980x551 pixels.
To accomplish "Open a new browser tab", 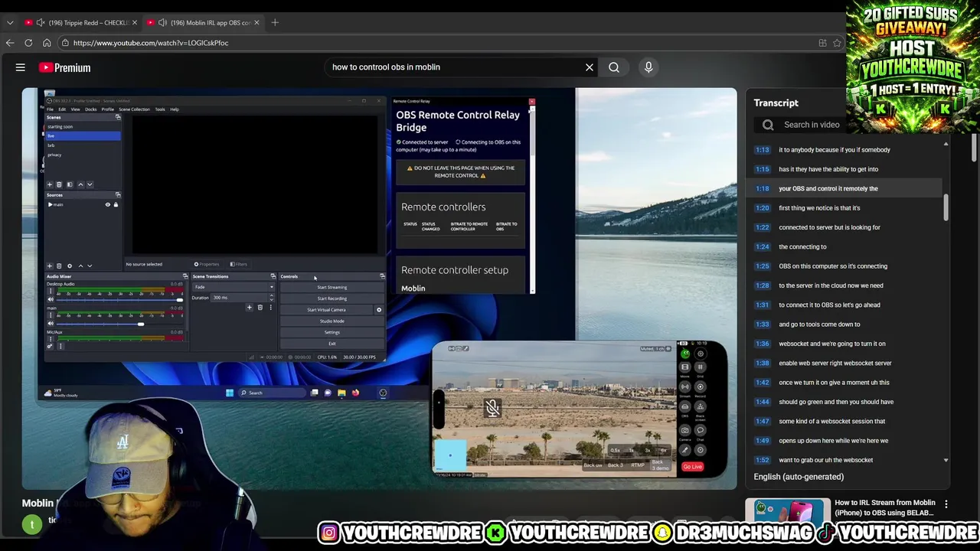I will coord(275,22).
